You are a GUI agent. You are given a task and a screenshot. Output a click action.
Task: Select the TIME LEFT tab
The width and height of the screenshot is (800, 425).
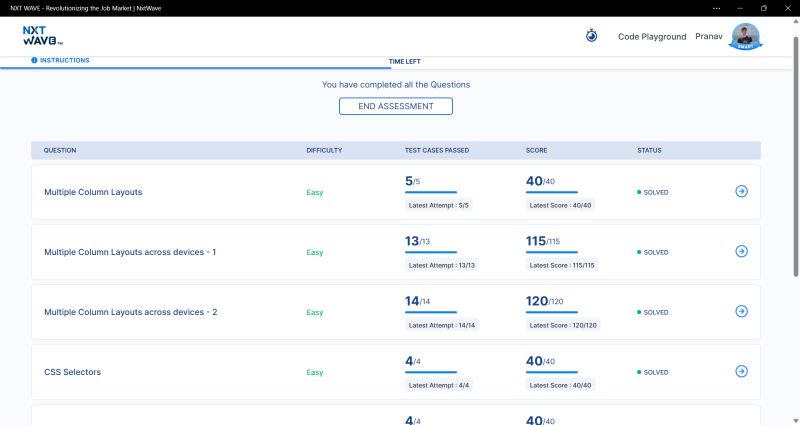tap(405, 62)
